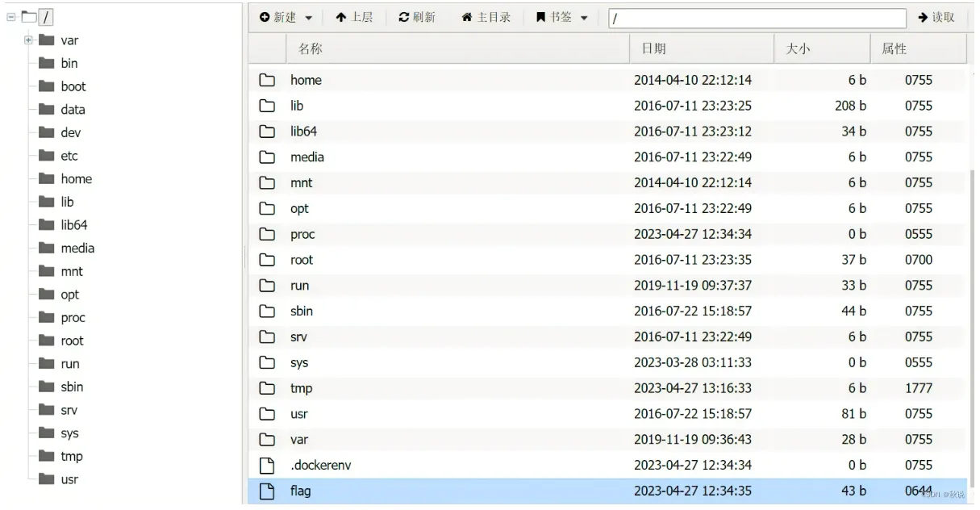Click opt folder icon in file list

point(266,208)
